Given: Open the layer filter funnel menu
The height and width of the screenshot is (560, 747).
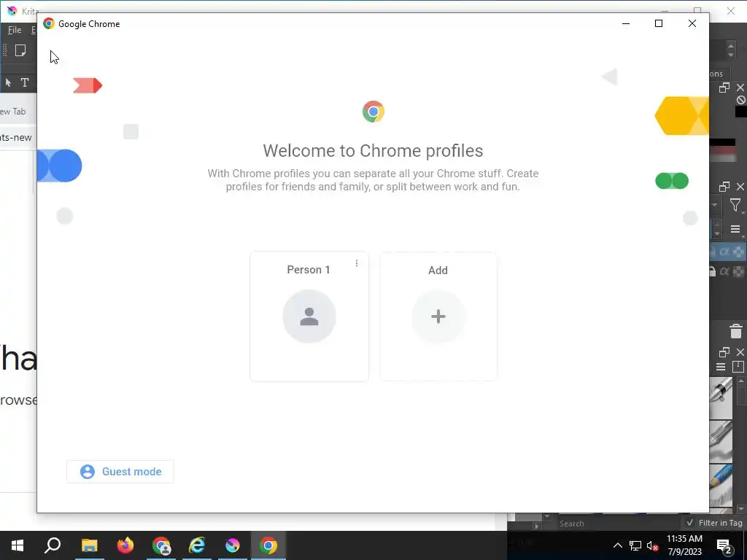Looking at the screenshot, I should [x=735, y=205].
